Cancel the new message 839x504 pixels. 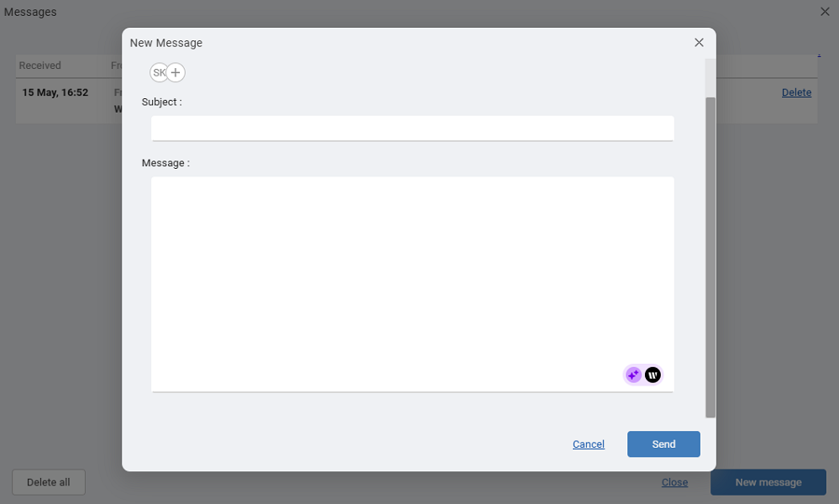(x=589, y=444)
